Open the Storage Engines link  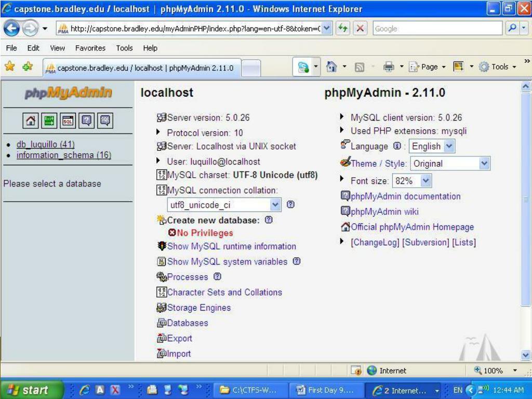(x=199, y=308)
